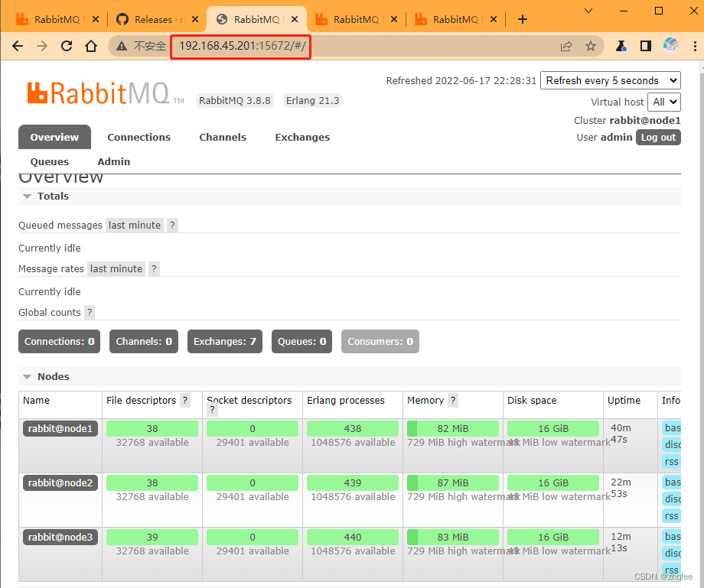
Task: Bookmark this page with the star icon
Action: (591, 46)
